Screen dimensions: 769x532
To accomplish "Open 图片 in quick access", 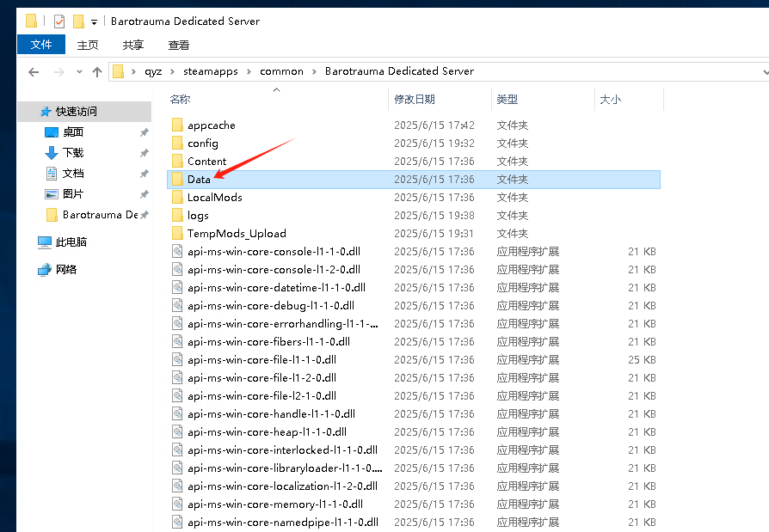I will click(73, 194).
